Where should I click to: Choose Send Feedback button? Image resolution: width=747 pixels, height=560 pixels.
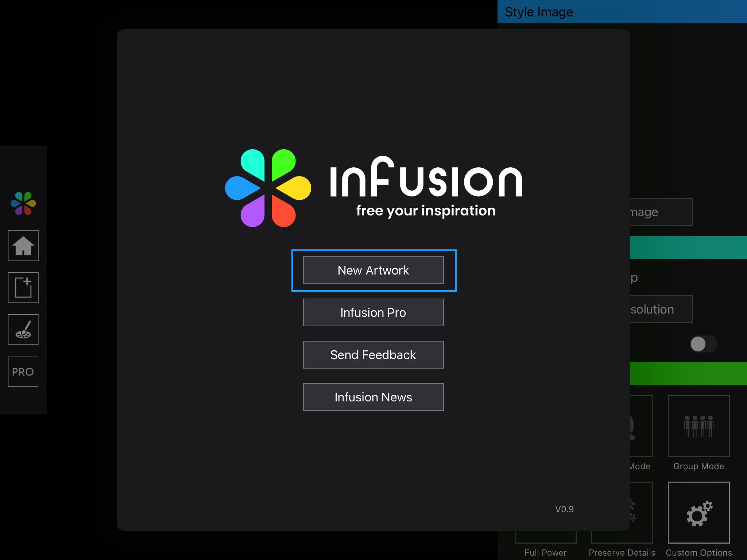(x=373, y=355)
